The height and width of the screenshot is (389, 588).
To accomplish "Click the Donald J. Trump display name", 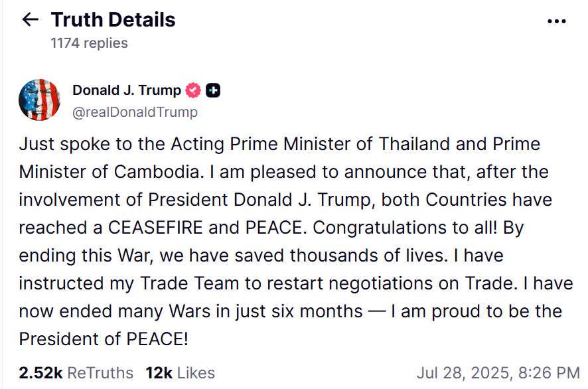I will pos(126,90).
